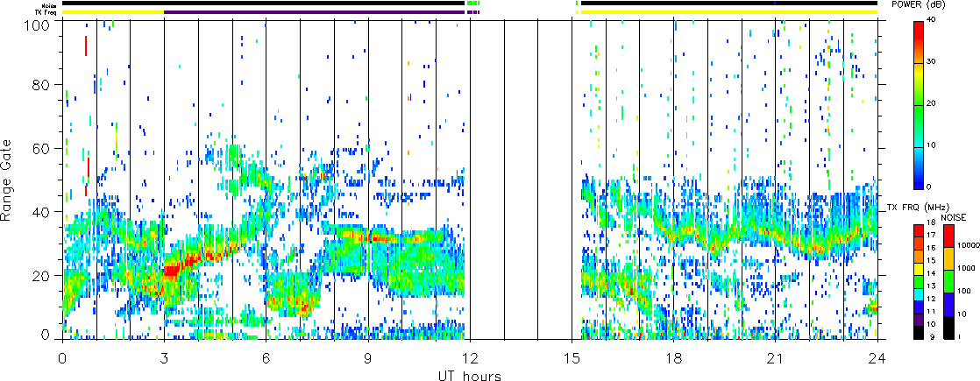This screenshot has height=381, width=980.
Task: Click the 3 tick on UT hours axis
Action: click(x=165, y=358)
